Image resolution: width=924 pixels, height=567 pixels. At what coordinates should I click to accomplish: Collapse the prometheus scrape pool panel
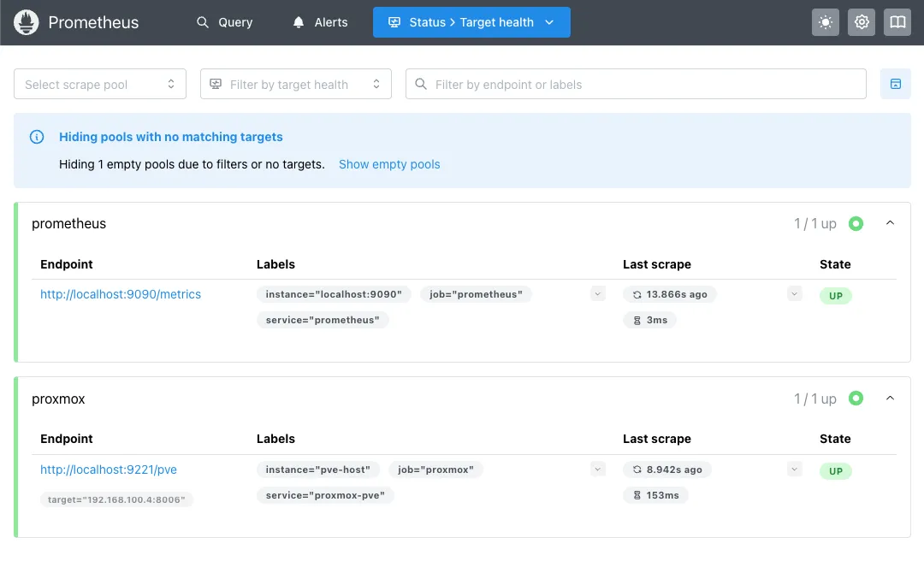(x=890, y=223)
